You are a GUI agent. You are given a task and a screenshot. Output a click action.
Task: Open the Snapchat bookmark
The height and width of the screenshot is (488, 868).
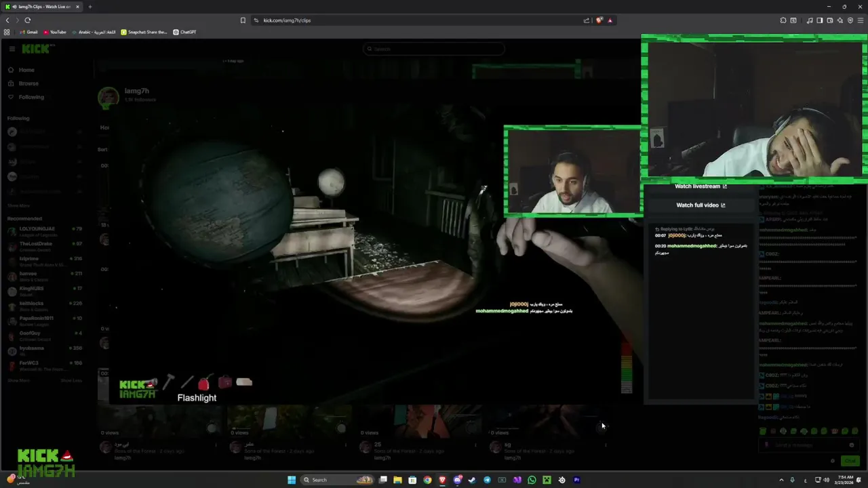(x=144, y=32)
